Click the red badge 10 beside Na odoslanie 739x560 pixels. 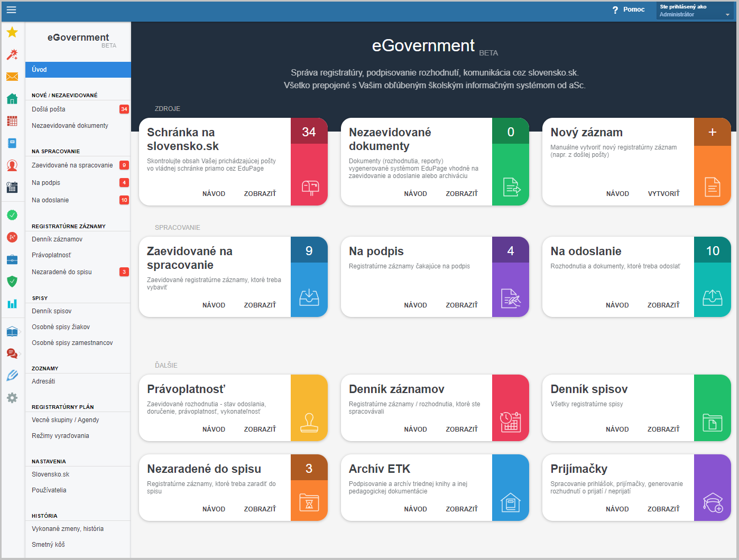(x=124, y=200)
